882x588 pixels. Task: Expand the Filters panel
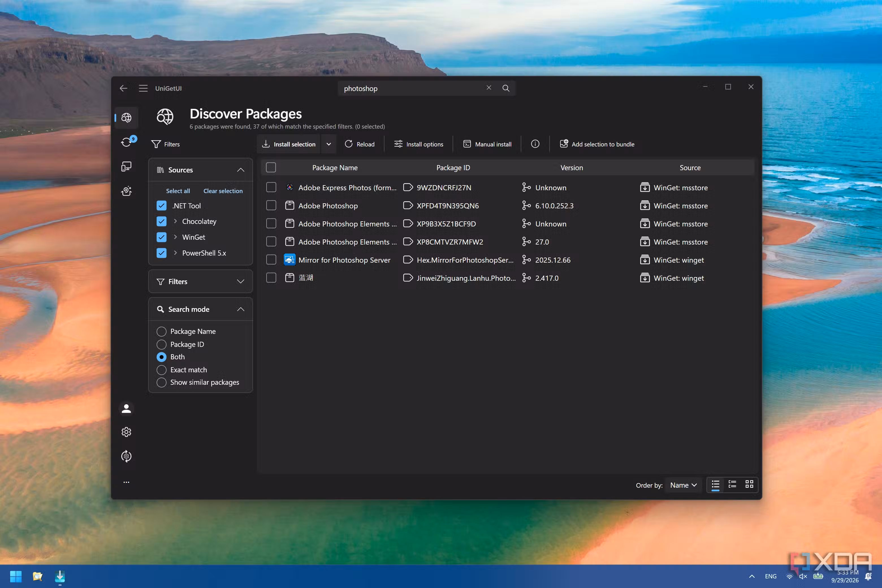240,281
